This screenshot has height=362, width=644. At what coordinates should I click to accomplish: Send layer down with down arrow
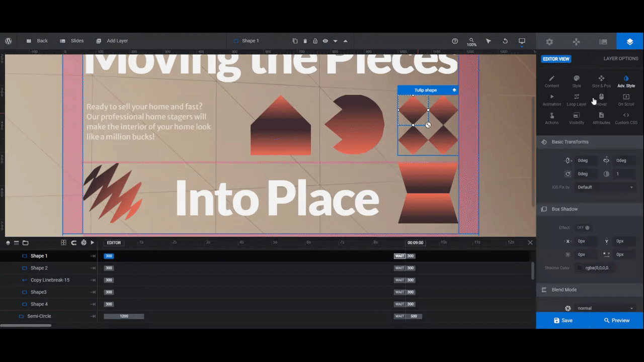335,41
